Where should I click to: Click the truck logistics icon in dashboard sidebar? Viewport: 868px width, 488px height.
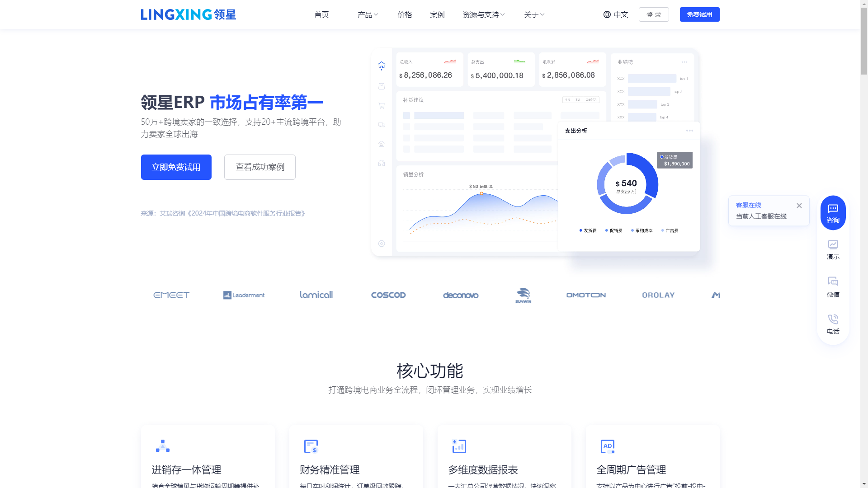[382, 125]
